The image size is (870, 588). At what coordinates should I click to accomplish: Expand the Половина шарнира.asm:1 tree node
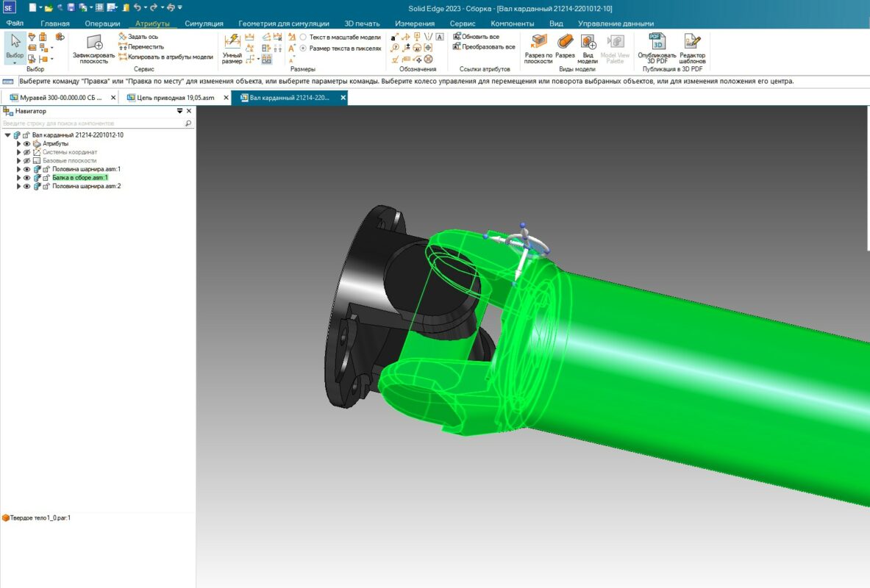(x=19, y=169)
